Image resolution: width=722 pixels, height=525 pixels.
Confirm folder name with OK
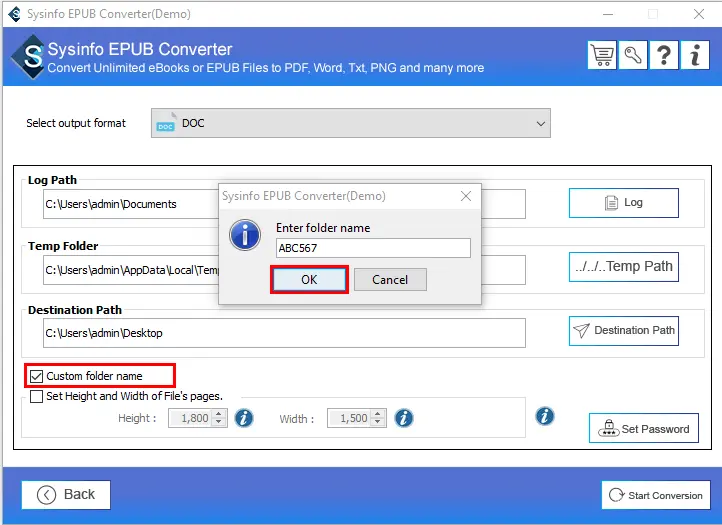pos(309,280)
